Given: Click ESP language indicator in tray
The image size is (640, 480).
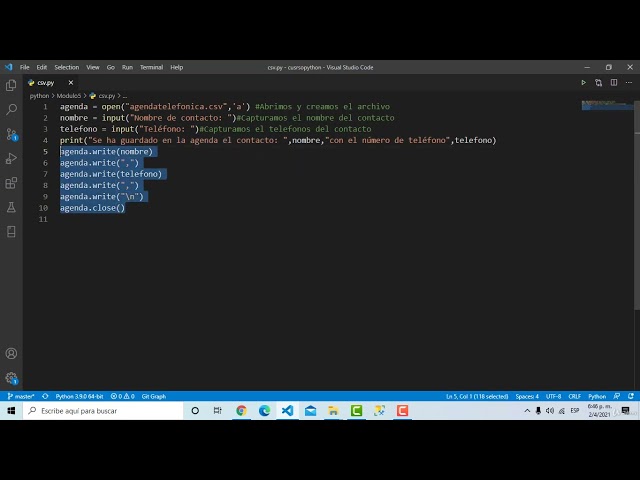Looking at the screenshot, I should pyautogui.click(x=575, y=411).
